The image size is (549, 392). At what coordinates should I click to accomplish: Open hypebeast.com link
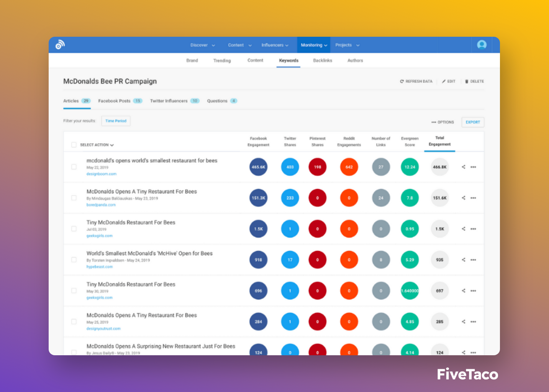point(100,267)
